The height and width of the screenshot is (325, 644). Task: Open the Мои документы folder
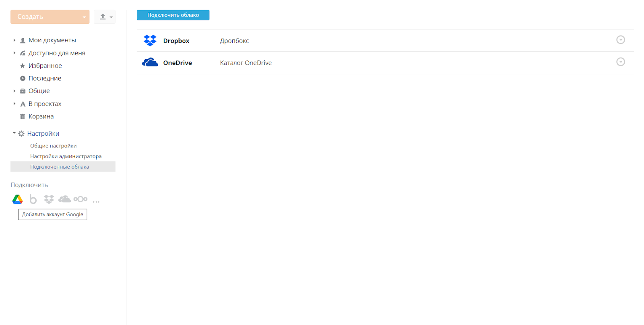point(52,40)
